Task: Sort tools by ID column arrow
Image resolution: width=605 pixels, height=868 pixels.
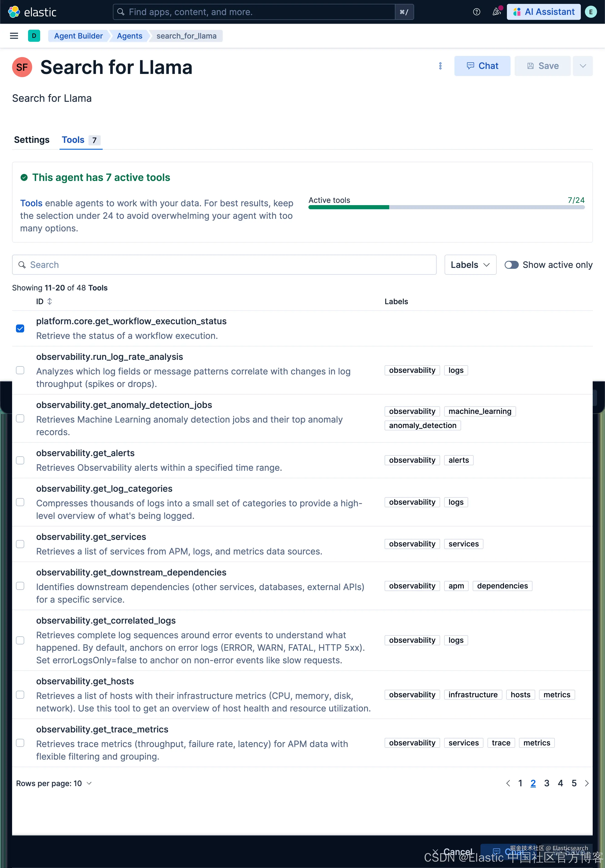Action: point(50,301)
